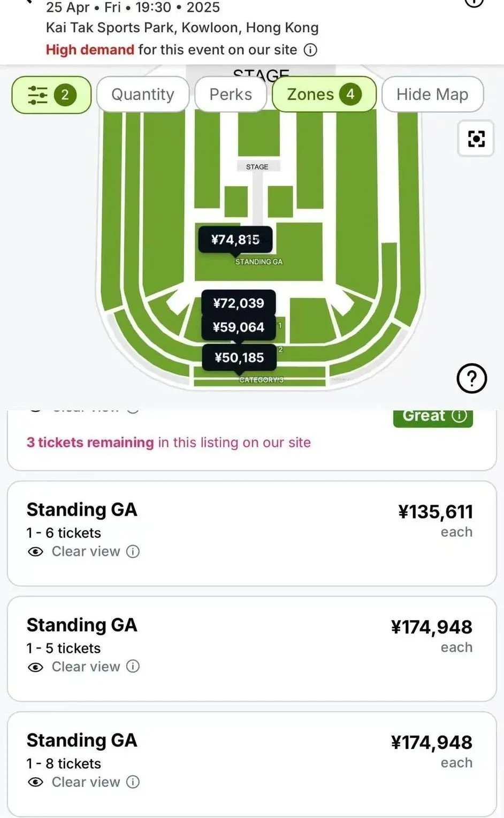Click the info icon on the Great badge
Viewport: 504px width, 818px height.
coord(460,416)
